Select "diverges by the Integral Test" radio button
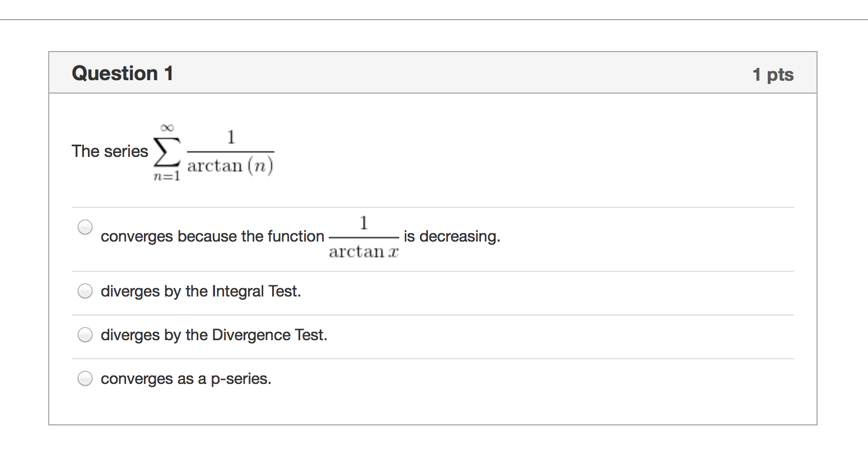Image resolution: width=868 pixels, height=454 pixels. pyautogui.click(x=85, y=291)
